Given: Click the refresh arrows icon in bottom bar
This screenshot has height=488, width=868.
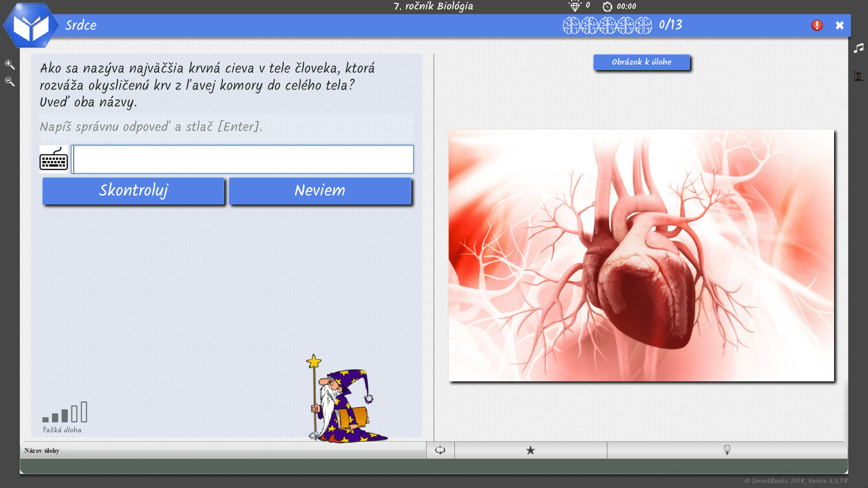Looking at the screenshot, I should coord(440,450).
